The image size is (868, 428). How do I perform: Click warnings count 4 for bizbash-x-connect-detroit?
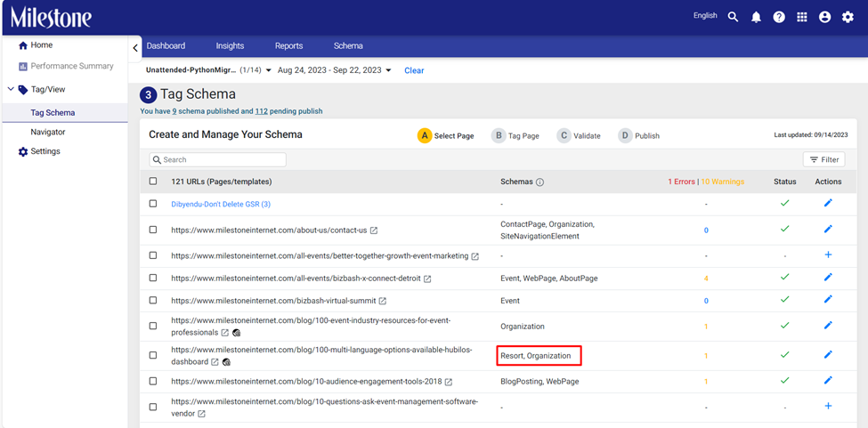tap(706, 279)
